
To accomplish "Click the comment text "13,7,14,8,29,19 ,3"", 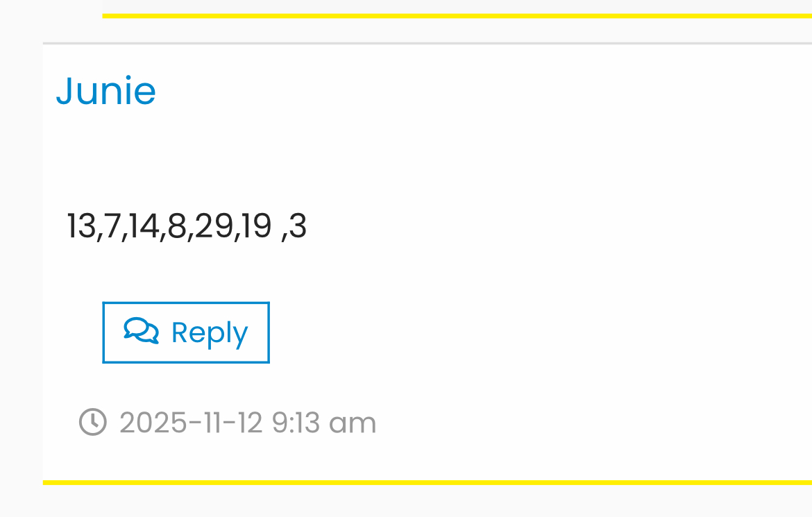I will 186,227.
